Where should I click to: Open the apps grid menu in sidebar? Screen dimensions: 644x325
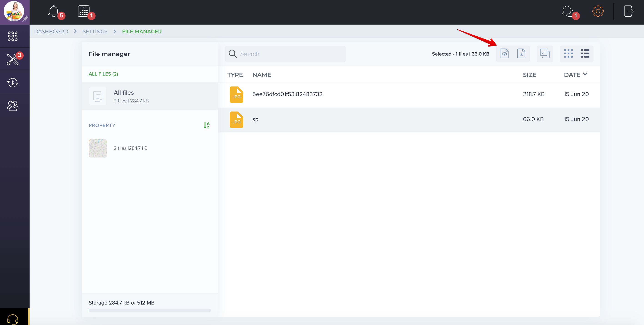pos(13,36)
